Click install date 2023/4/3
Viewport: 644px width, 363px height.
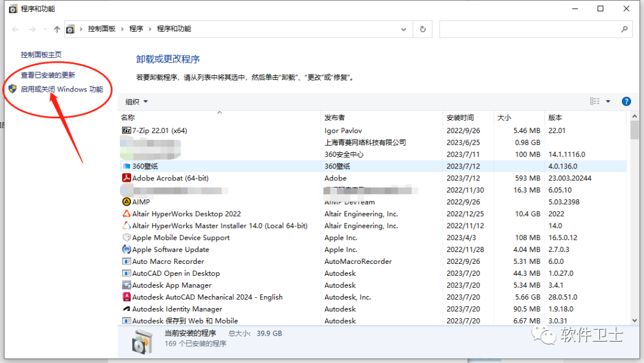click(x=461, y=238)
